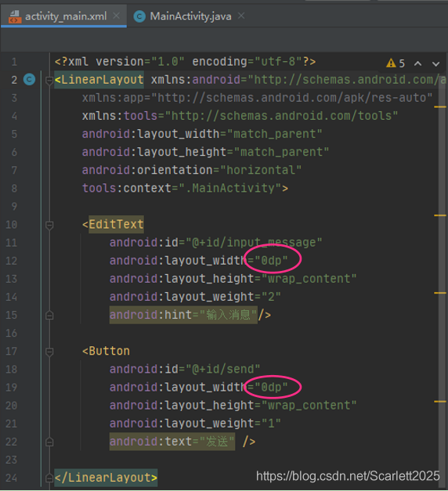Switch to the MainActivity.java tab
The image size is (448, 491).
(190, 16)
